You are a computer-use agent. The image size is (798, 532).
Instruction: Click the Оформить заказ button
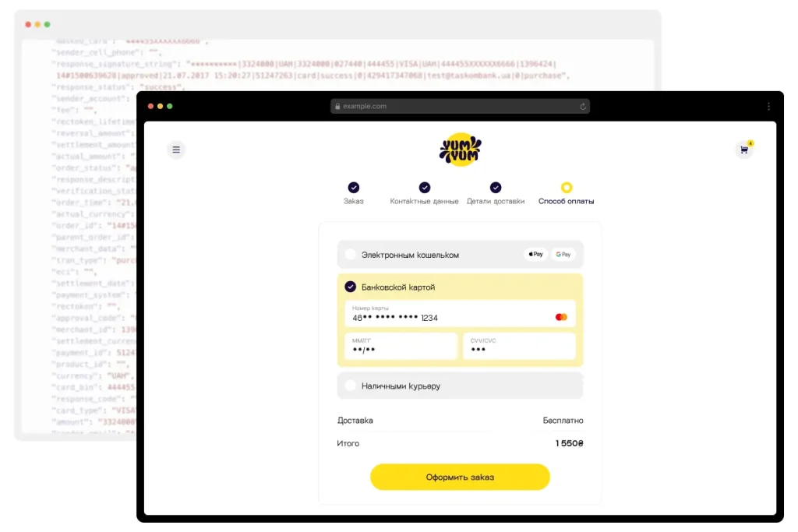460,477
